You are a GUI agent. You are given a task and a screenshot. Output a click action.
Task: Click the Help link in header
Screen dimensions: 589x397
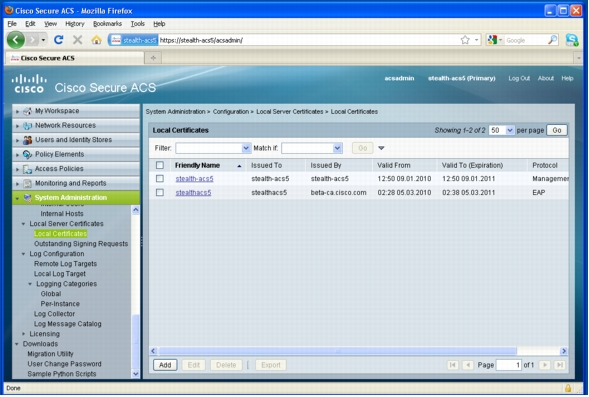567,78
